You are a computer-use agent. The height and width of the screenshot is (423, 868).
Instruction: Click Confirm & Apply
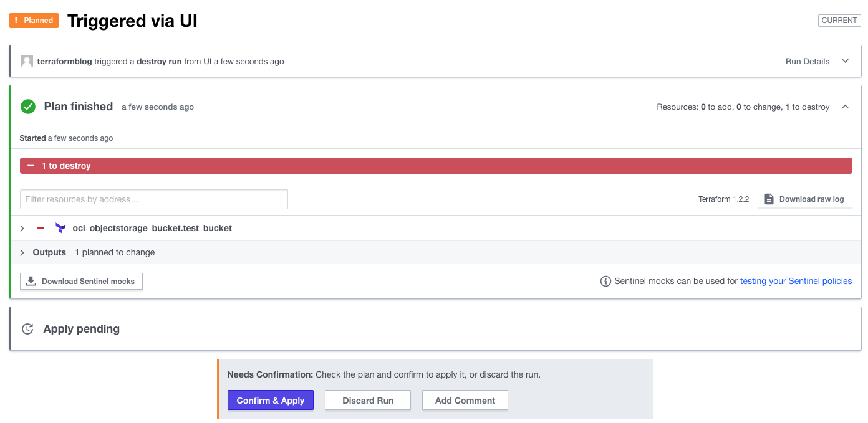point(271,401)
